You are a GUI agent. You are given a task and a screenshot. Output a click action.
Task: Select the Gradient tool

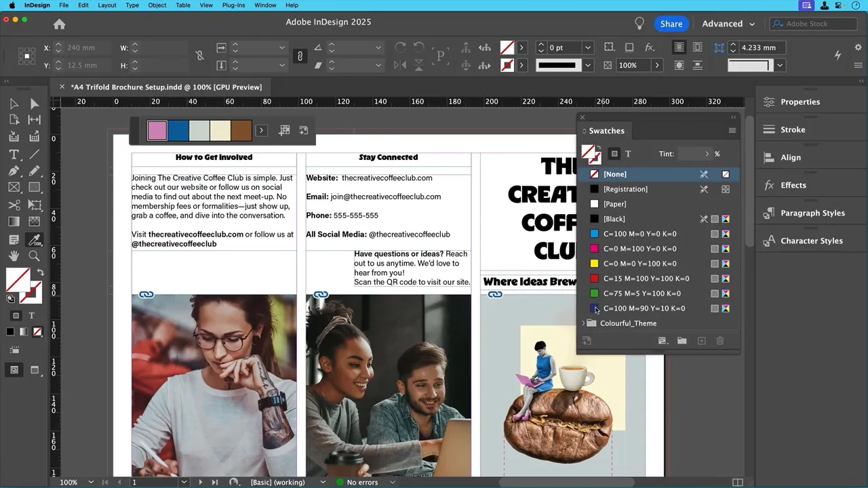coord(14,222)
